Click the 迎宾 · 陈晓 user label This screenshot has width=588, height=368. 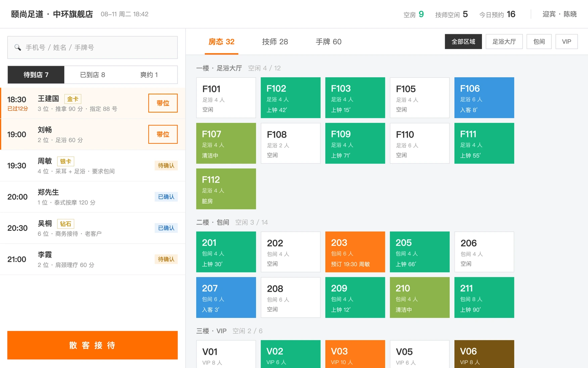tap(559, 14)
